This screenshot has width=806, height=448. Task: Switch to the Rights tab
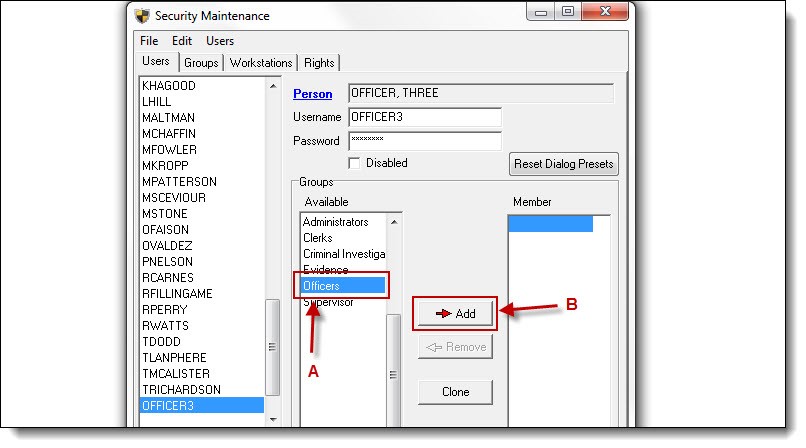(319, 62)
